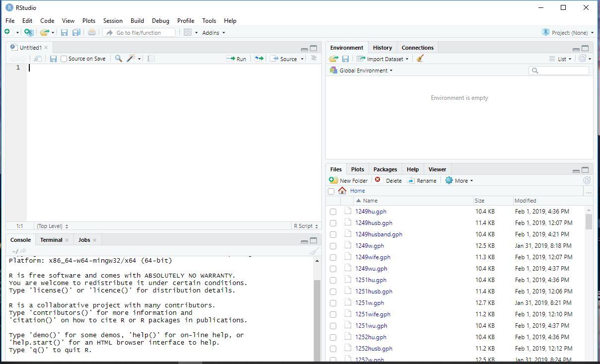Screen dimensions: 600x364
Task: Click the Delete button in Files pane
Action: [x=388, y=181]
